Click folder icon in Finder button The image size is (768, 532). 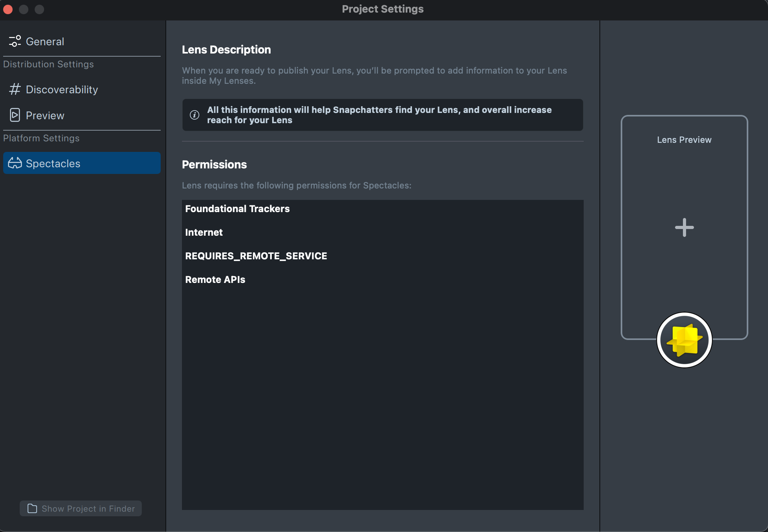[x=32, y=508]
